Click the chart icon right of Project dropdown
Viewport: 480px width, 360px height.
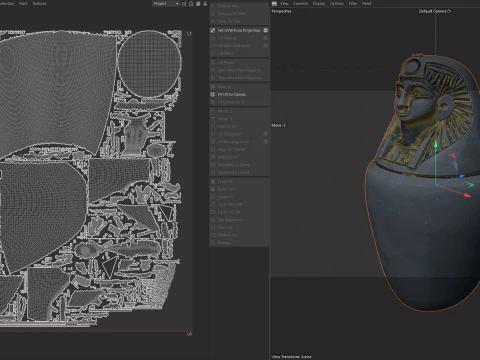coord(184,4)
